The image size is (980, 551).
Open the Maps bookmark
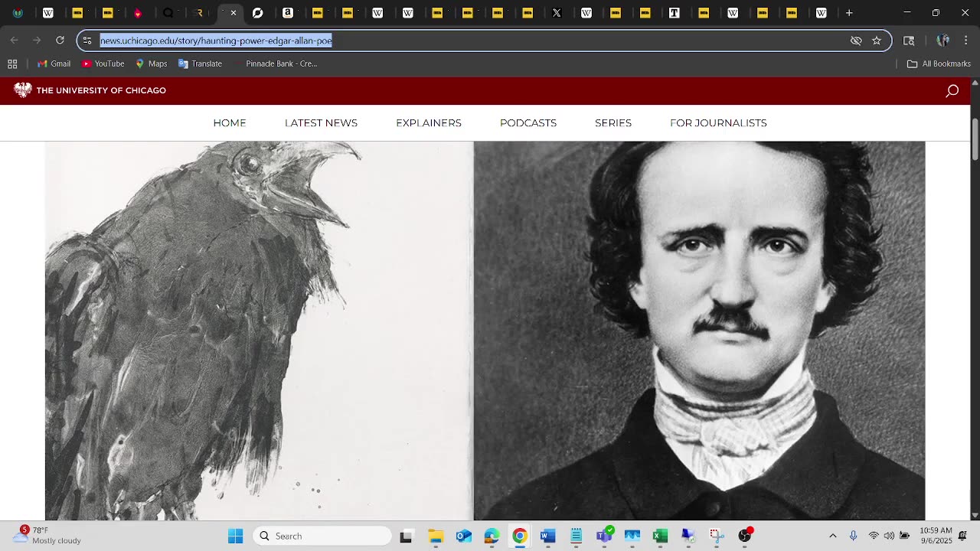click(151, 64)
